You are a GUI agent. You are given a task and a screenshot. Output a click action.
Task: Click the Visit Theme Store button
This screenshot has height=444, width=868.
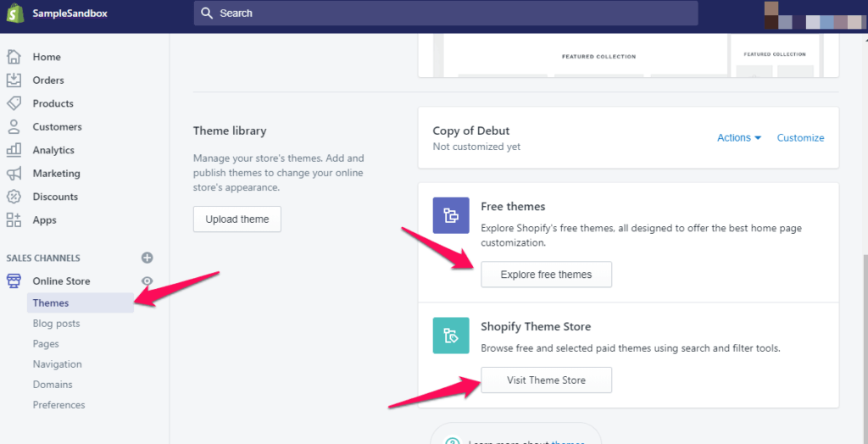tap(546, 380)
